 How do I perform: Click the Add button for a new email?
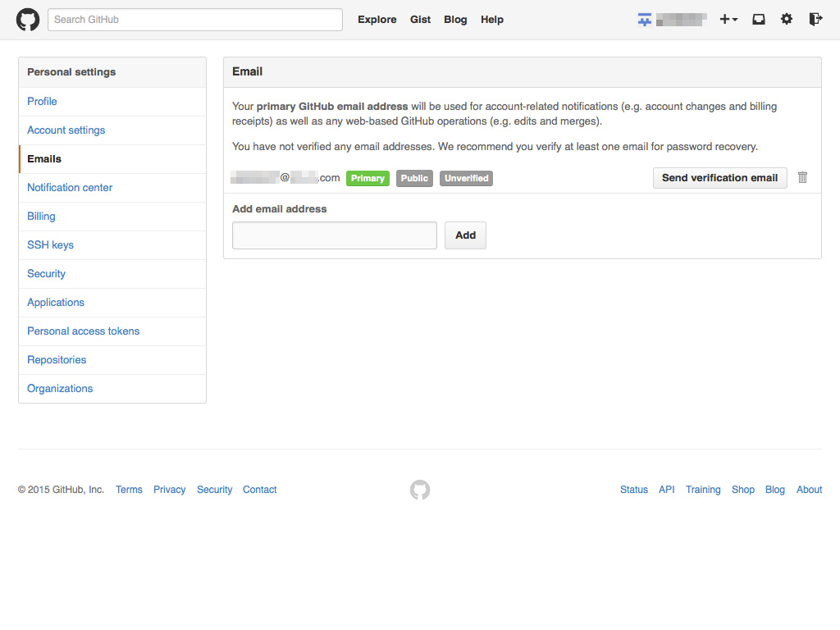pyautogui.click(x=465, y=235)
